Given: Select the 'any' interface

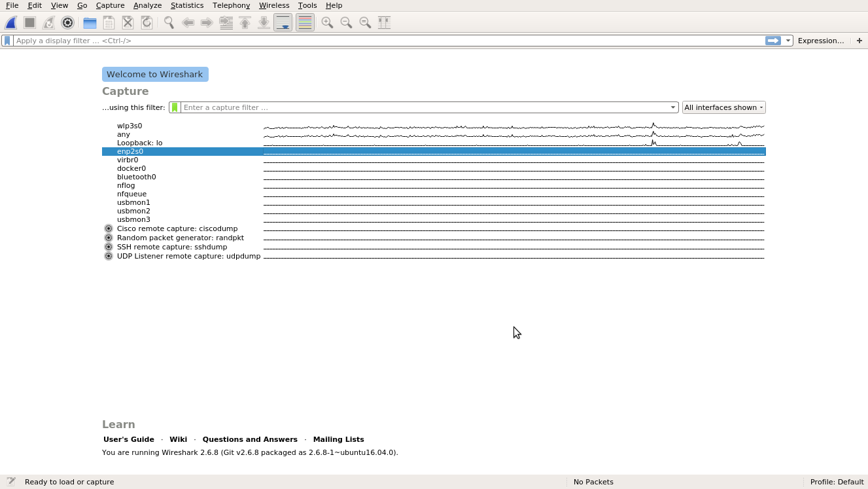Looking at the screenshot, I should pyautogui.click(x=434, y=134).
